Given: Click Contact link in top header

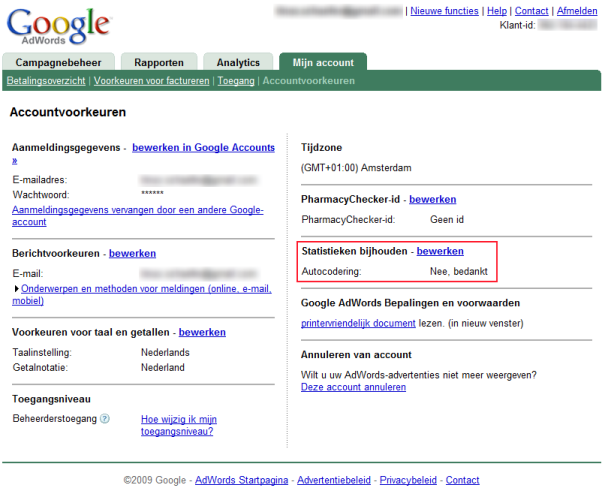Looking at the screenshot, I should point(531,11).
